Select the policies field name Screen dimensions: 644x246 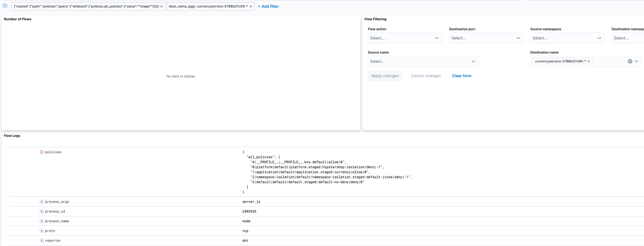coord(53,152)
